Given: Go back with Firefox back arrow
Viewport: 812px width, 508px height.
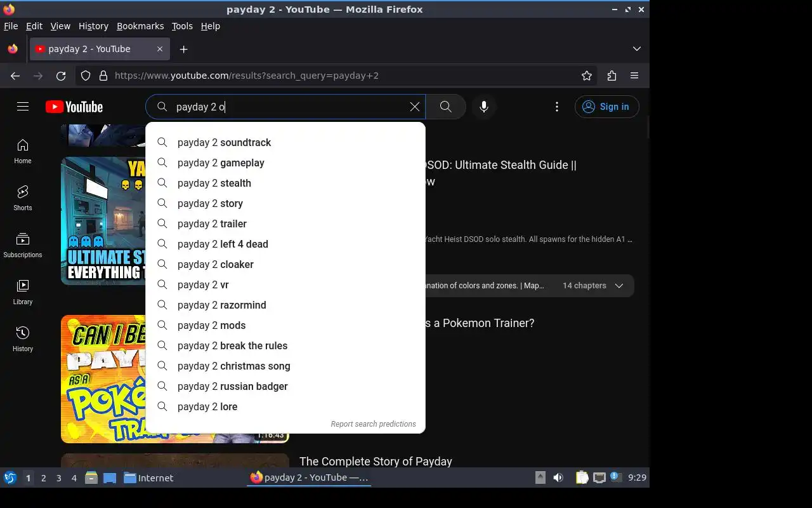Looking at the screenshot, I should tap(15, 76).
